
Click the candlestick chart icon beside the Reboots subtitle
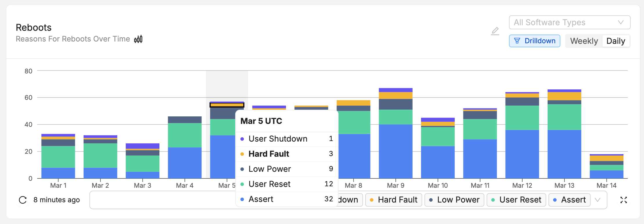pos(138,39)
